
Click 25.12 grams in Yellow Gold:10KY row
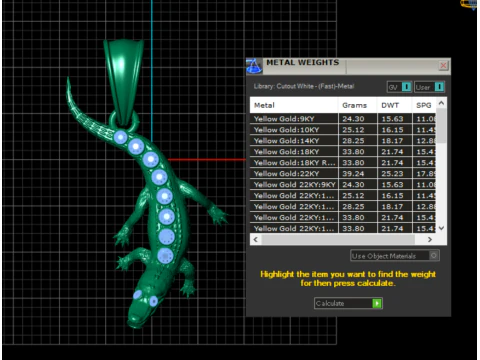tap(353, 130)
